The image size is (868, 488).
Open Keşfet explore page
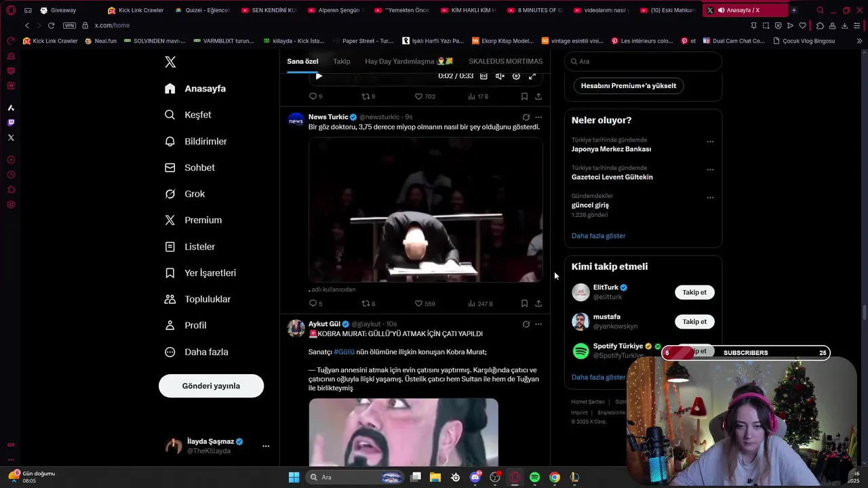(188, 115)
